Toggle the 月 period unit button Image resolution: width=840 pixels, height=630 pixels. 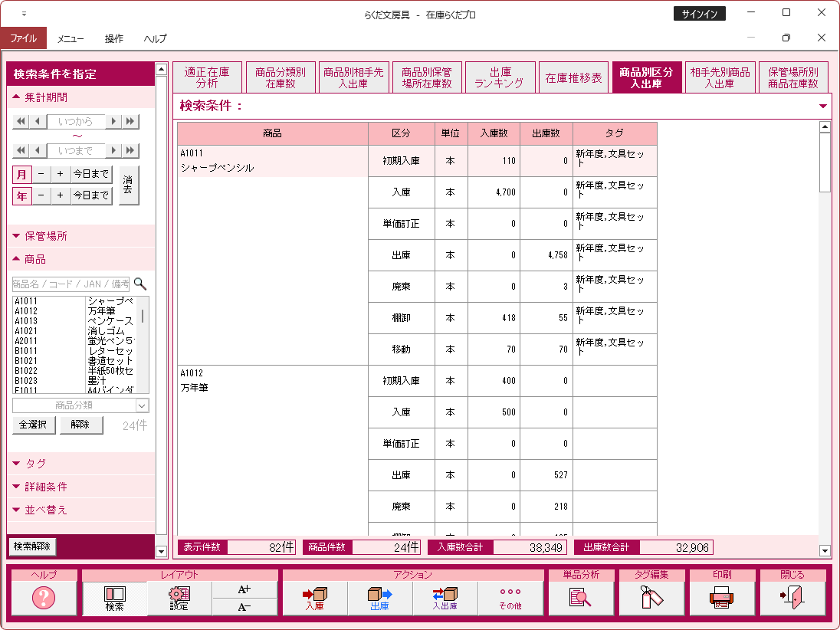pyautogui.click(x=21, y=174)
